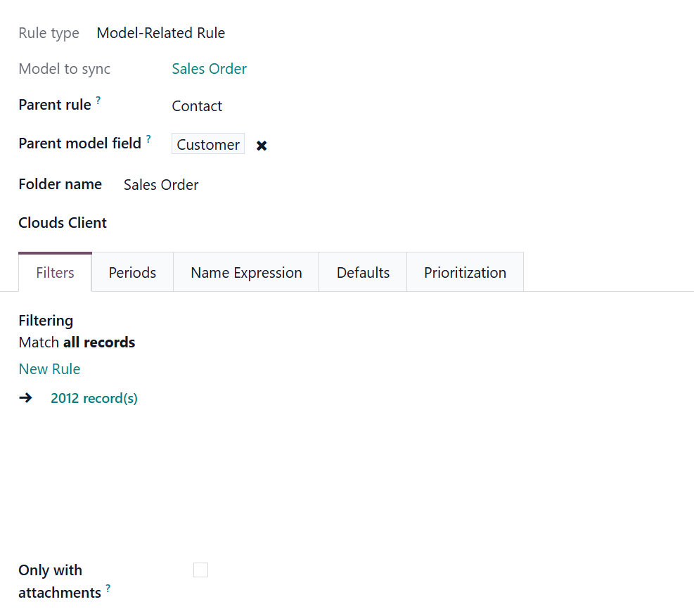
Task: Click the Sales Order model link
Action: tap(209, 69)
